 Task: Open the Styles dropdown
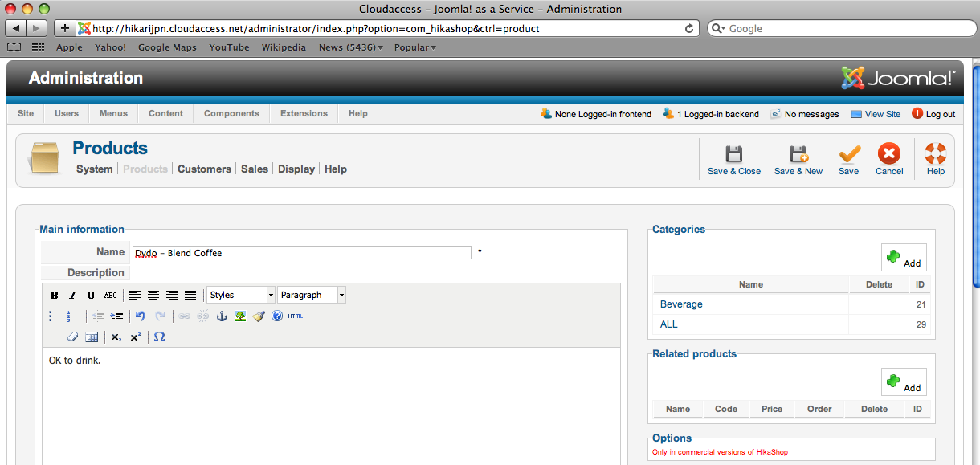(241, 295)
